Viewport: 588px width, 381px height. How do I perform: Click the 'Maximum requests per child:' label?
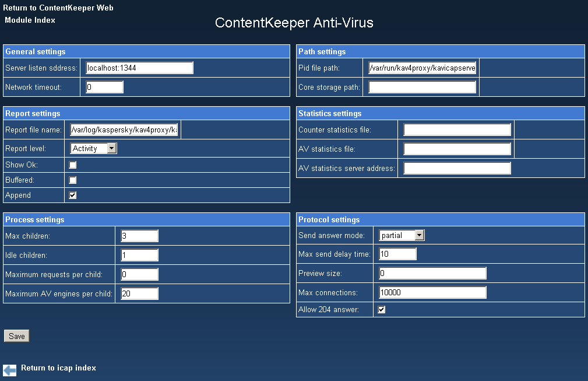click(x=54, y=274)
